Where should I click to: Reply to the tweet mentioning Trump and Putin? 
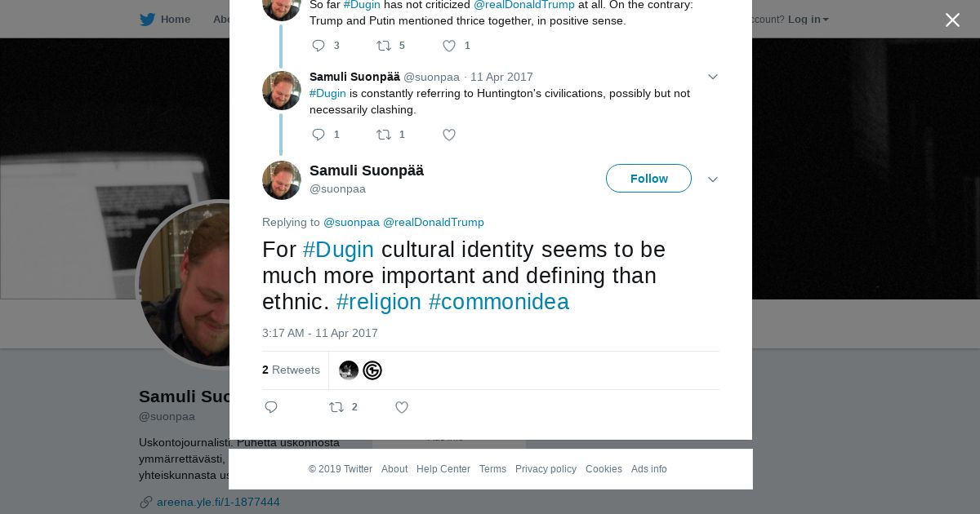point(325,46)
